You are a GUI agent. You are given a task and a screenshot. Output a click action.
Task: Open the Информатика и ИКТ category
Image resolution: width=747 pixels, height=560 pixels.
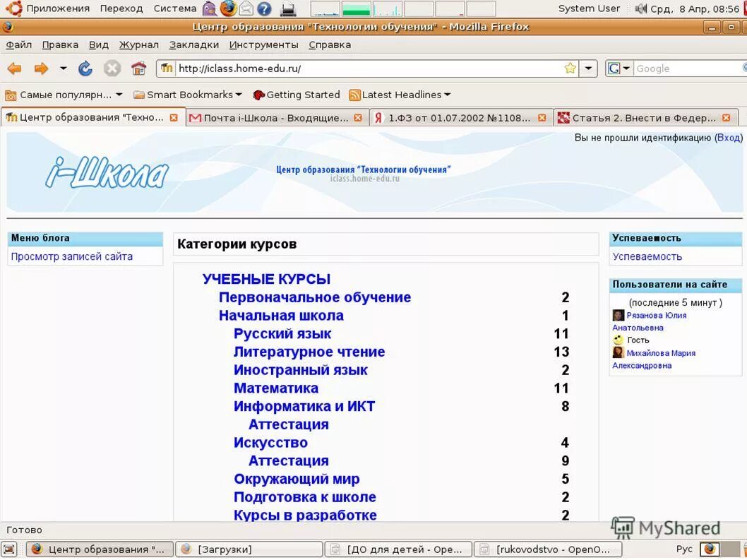click(x=304, y=406)
